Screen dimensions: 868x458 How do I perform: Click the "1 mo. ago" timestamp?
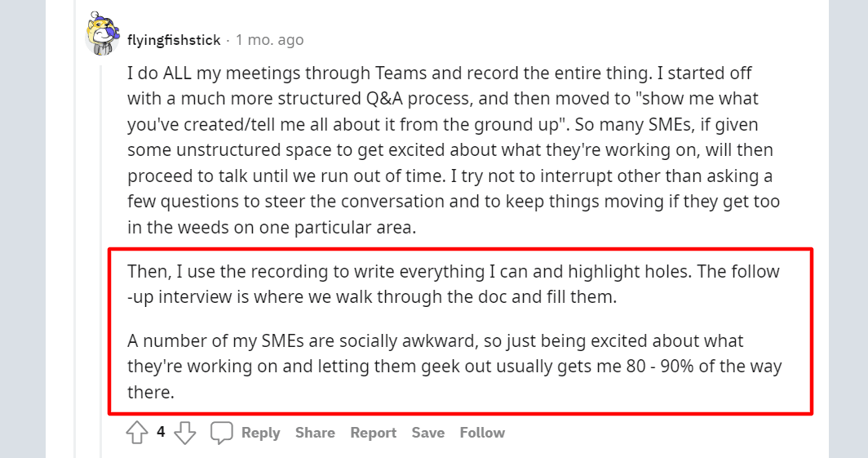pyautogui.click(x=269, y=40)
